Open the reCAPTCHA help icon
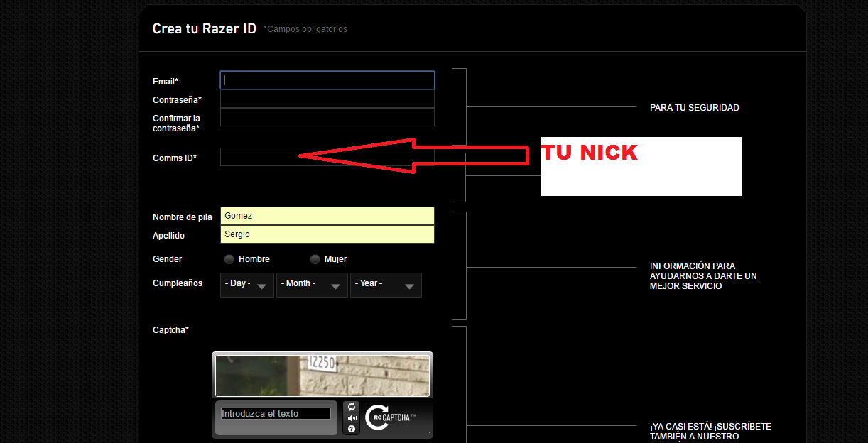The image size is (868, 443). [352, 429]
